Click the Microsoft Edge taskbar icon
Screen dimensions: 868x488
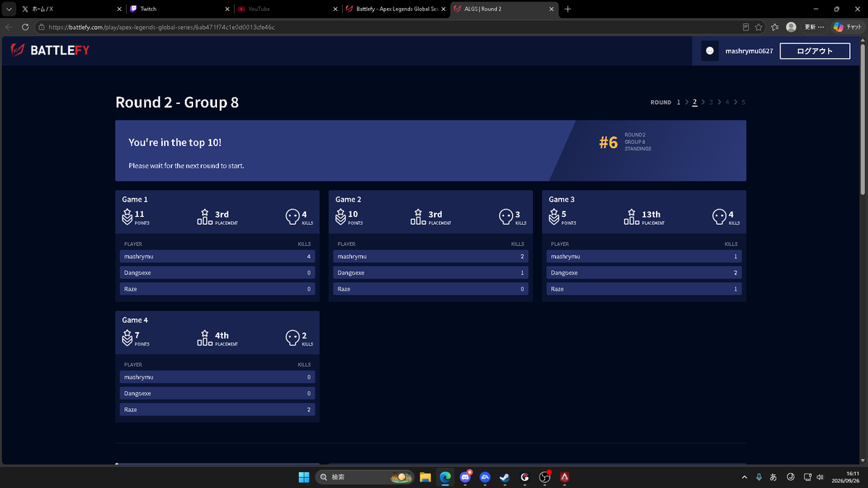click(x=446, y=477)
